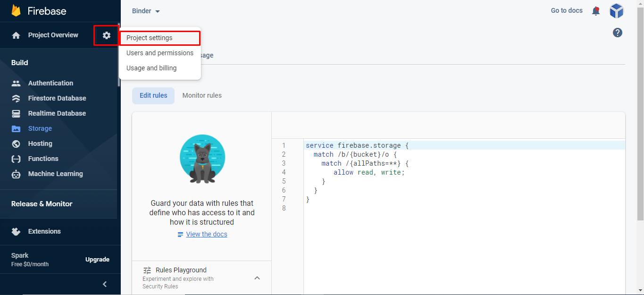This screenshot has width=644, height=295.
Task: Open Firestore Database section
Action: click(57, 98)
